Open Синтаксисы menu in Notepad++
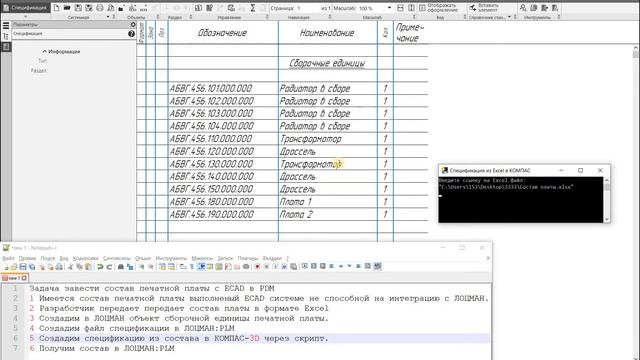 [x=117, y=258]
